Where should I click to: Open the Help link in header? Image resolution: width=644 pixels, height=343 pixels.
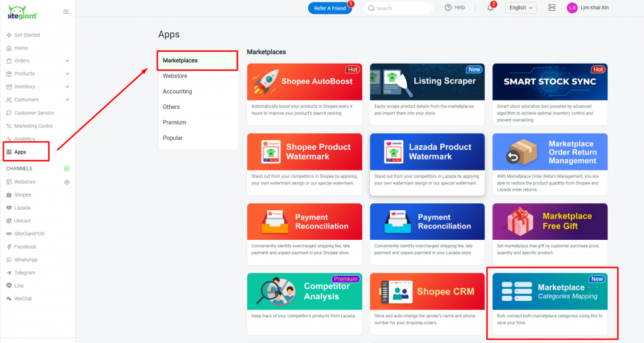tap(460, 8)
